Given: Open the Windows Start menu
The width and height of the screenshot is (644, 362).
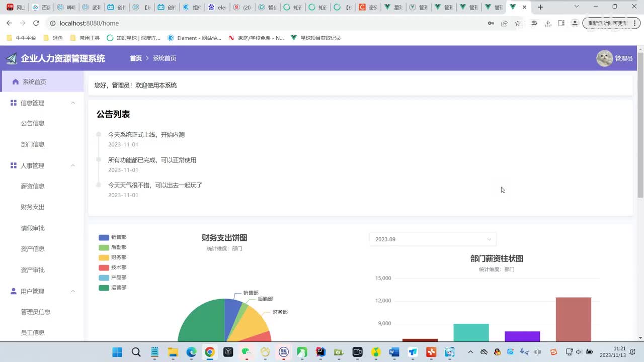Looking at the screenshot, I should point(117,352).
